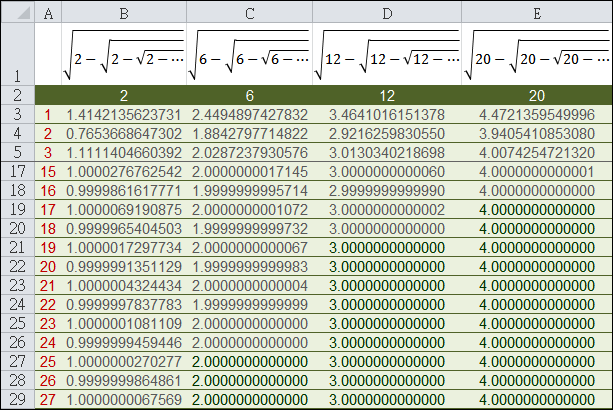Select column D header
This screenshot has height=410, width=613.
387,13
